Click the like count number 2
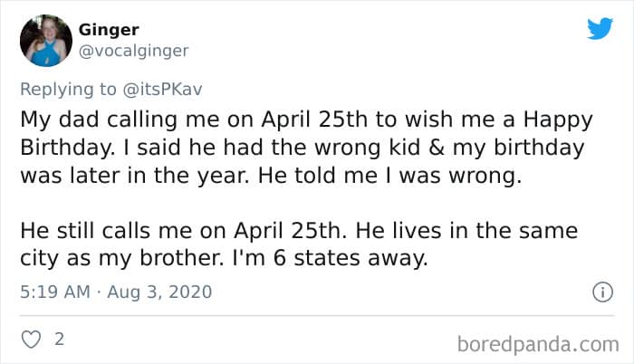The width and height of the screenshot is (634, 364). [59, 340]
